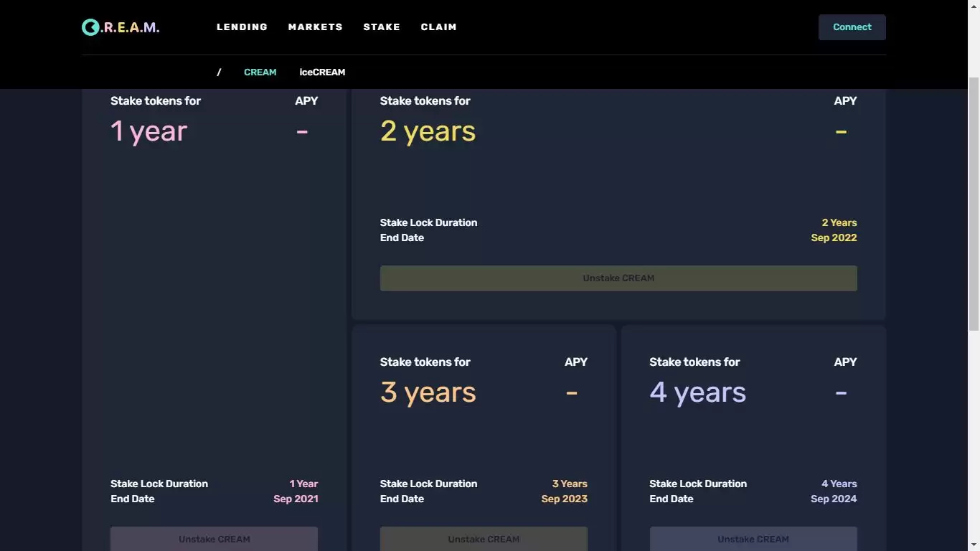Select STAKE in the top navigation

pos(382,27)
